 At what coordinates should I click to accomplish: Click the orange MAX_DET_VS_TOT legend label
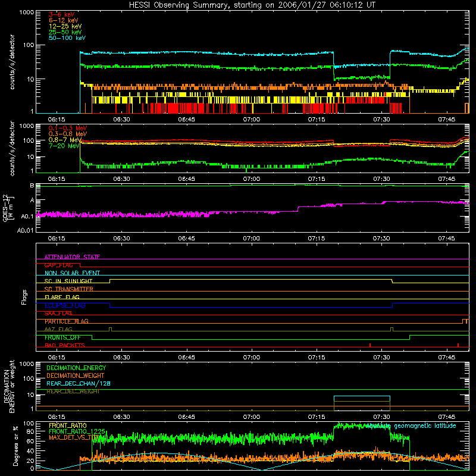[x=74, y=437]
